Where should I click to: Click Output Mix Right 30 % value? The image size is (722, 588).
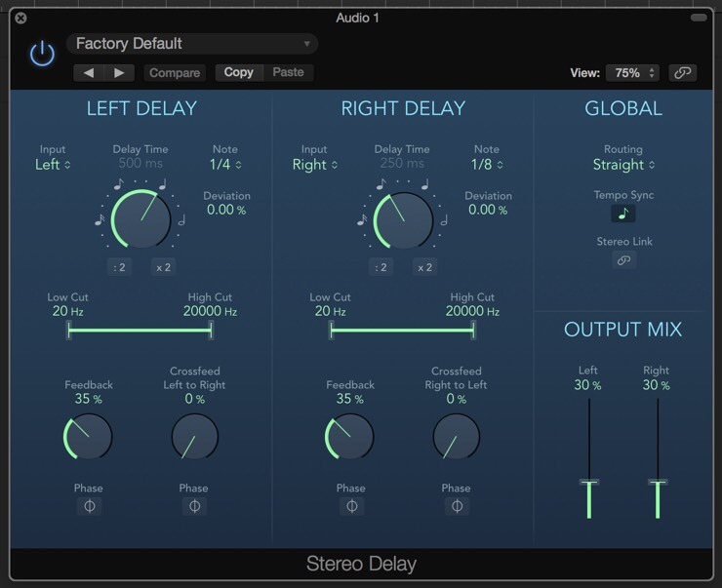pos(657,385)
